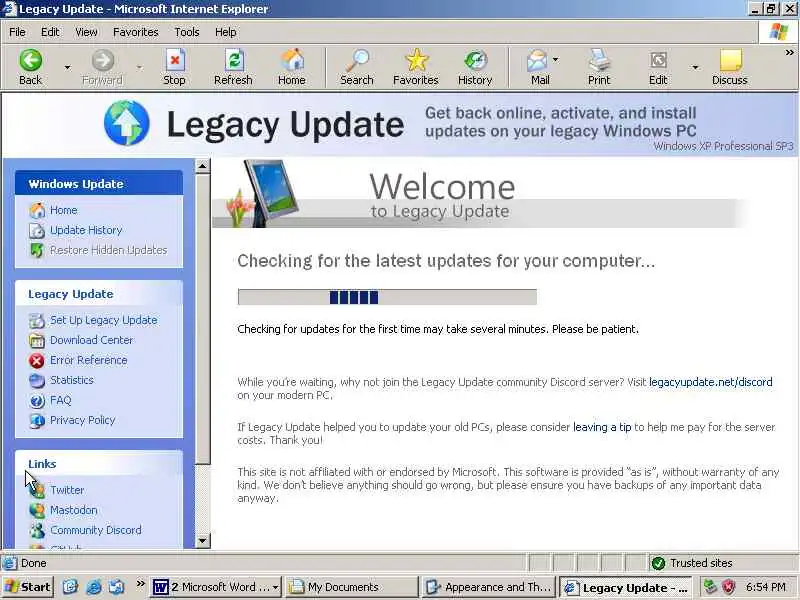Click the Internet Explorer quick launch icon
Screen dimensions: 800x600
click(93, 587)
